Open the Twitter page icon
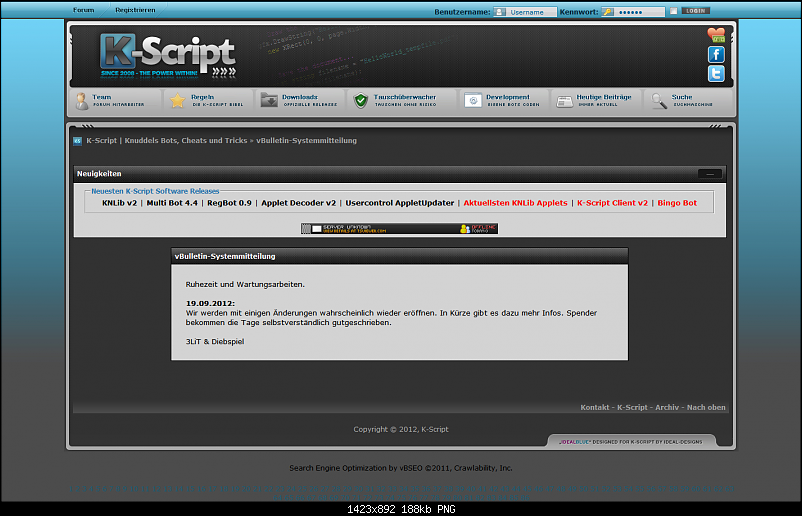The height and width of the screenshot is (516, 802). pos(716,74)
